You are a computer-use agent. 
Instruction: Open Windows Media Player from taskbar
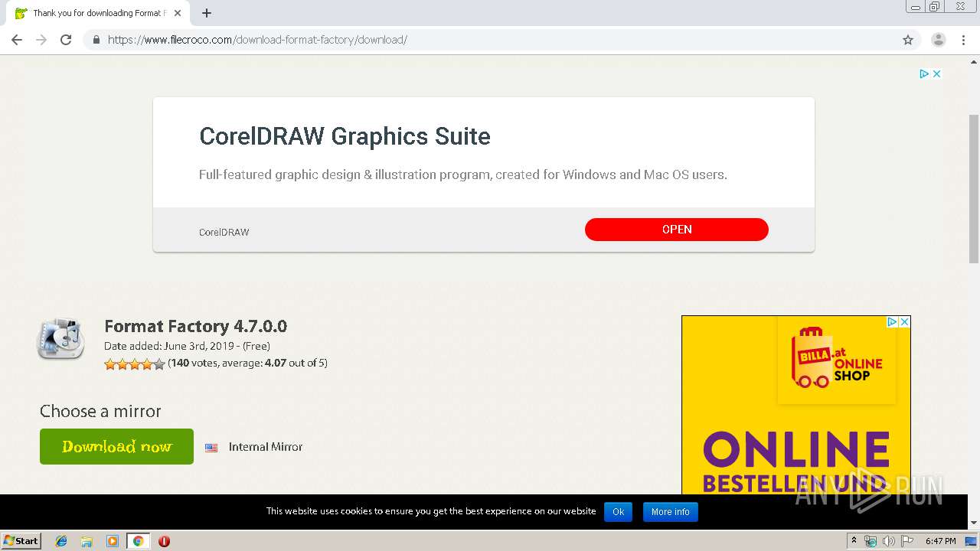pyautogui.click(x=113, y=541)
